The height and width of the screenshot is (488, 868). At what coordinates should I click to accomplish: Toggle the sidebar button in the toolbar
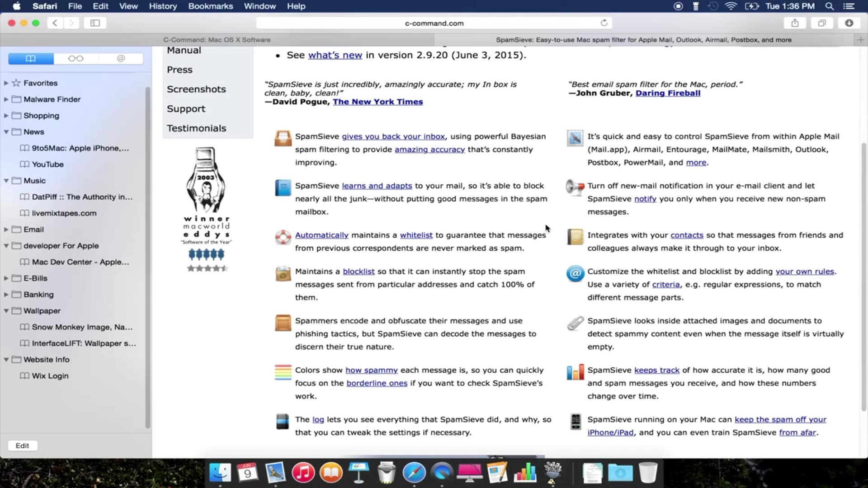[x=95, y=23]
